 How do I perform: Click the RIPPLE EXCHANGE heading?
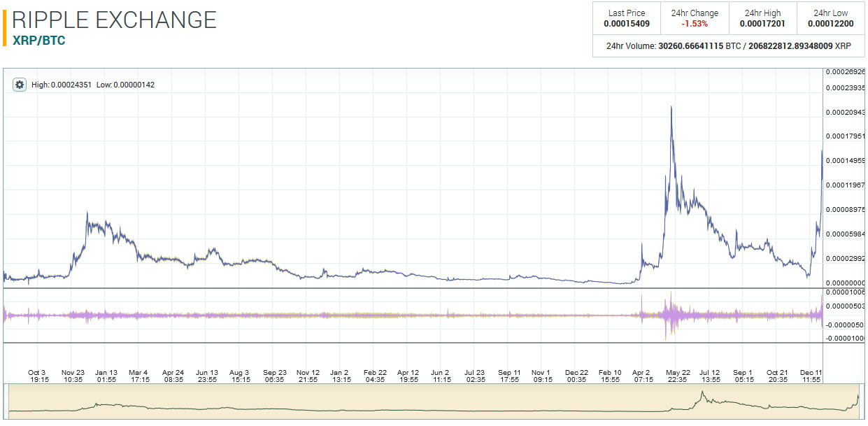tap(115, 20)
